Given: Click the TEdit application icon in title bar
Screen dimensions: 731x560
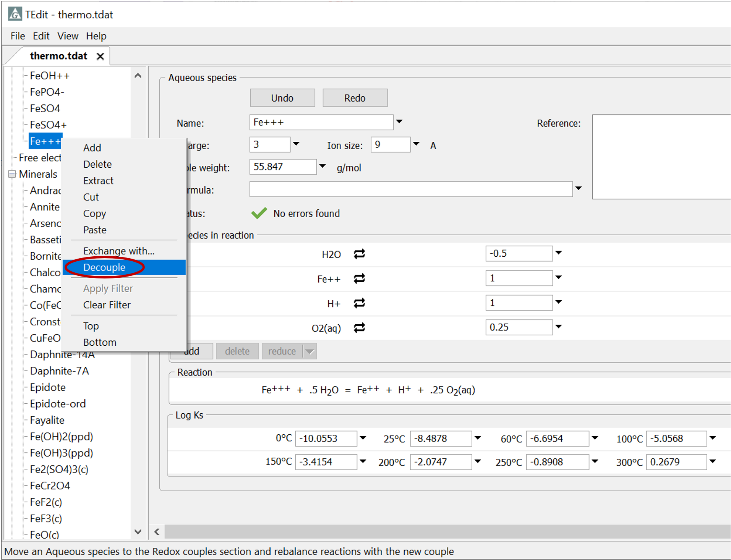Looking at the screenshot, I should pos(15,15).
